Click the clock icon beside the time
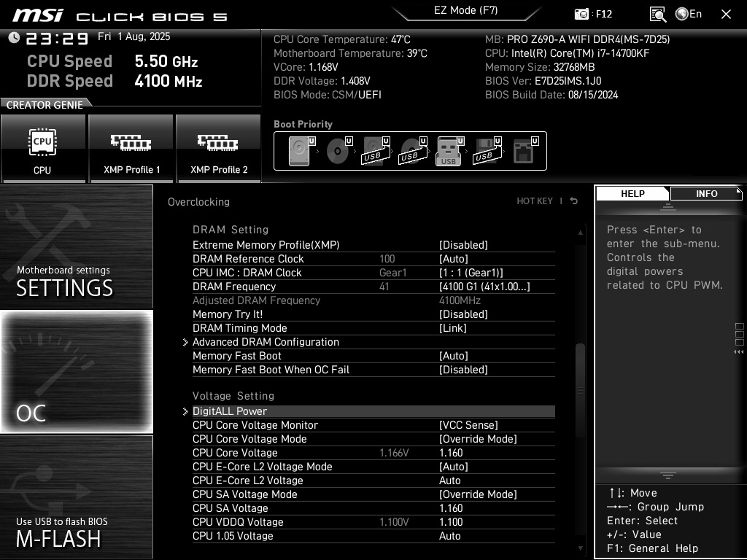 click(x=14, y=38)
